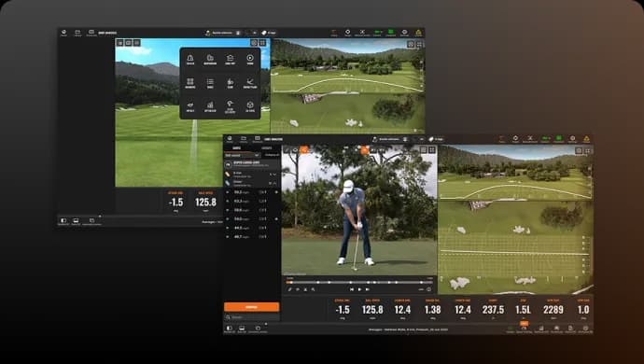
Task: Toggle the first green indicator in back window toolbar
Action: [377, 33]
